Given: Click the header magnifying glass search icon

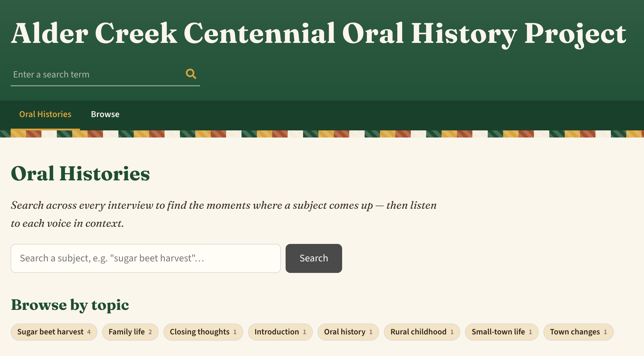Looking at the screenshot, I should tap(191, 74).
